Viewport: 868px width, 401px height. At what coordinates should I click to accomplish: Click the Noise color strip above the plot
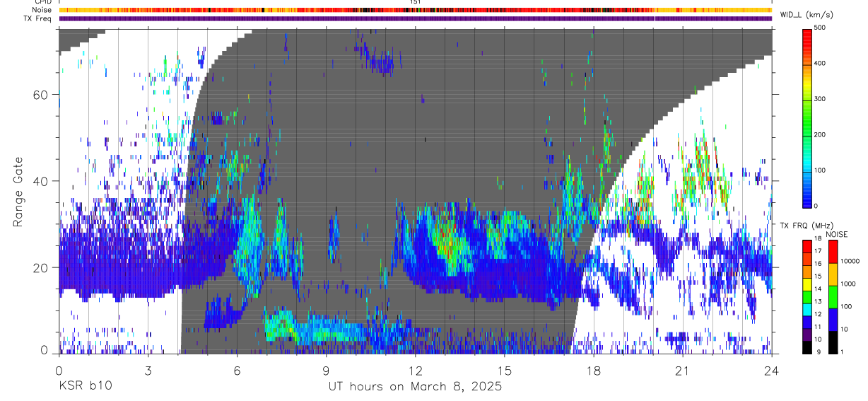[x=416, y=10]
